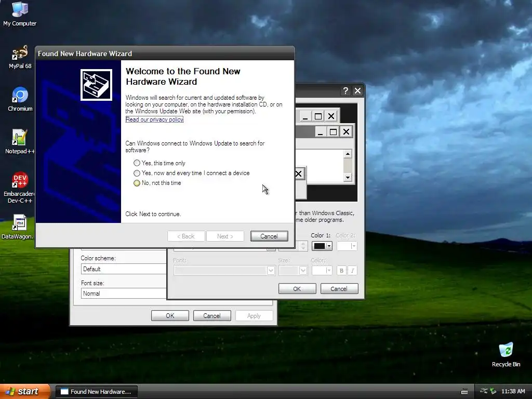Screen dimensions: 532x399
Task: Open Embarcadero Dev-C++ desktop shortcut
Action: [x=20, y=187]
